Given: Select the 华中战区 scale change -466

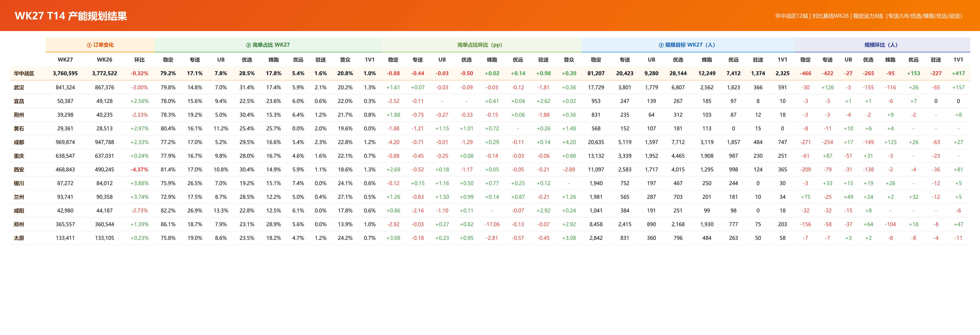Looking at the screenshot, I should pyautogui.click(x=805, y=74).
